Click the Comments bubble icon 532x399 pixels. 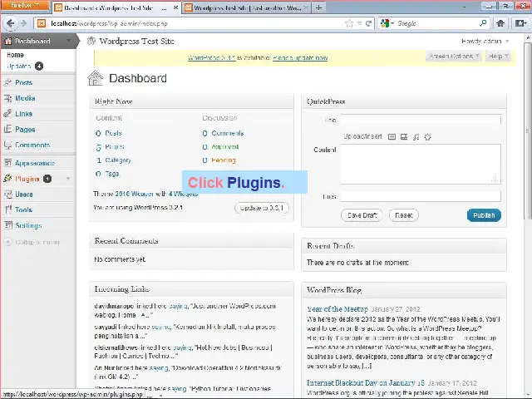7,145
